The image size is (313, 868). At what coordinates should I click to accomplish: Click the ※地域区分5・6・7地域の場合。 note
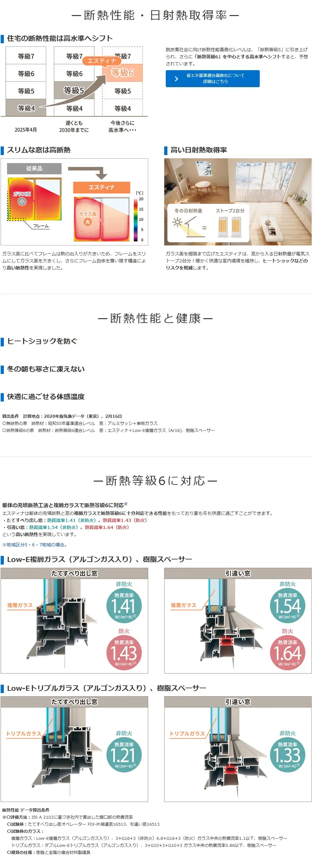(x=35, y=545)
